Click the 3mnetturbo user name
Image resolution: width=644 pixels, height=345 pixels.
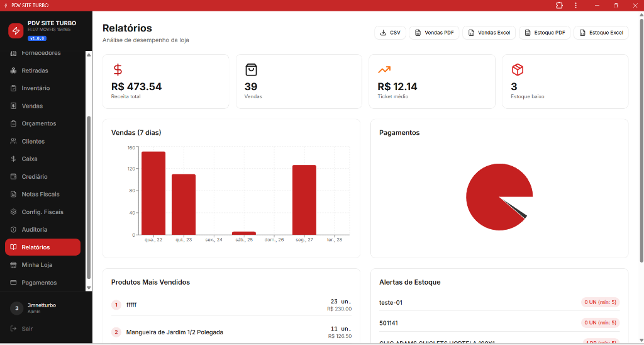pos(42,305)
